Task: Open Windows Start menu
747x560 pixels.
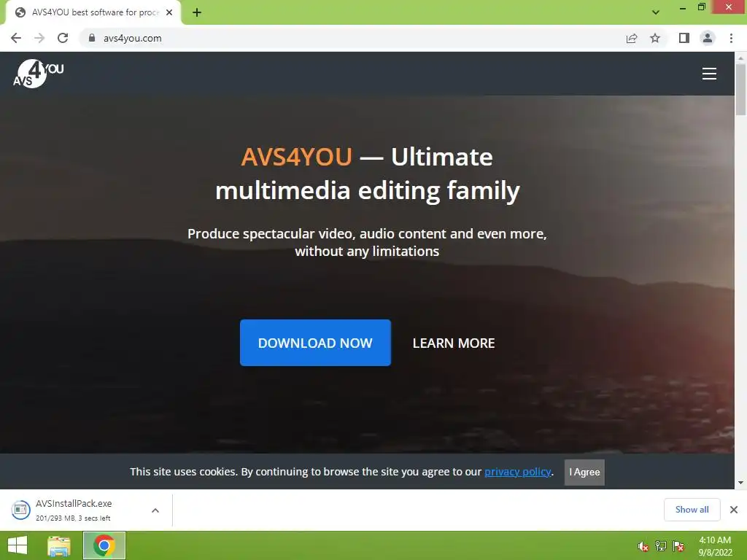Action: (x=18, y=545)
